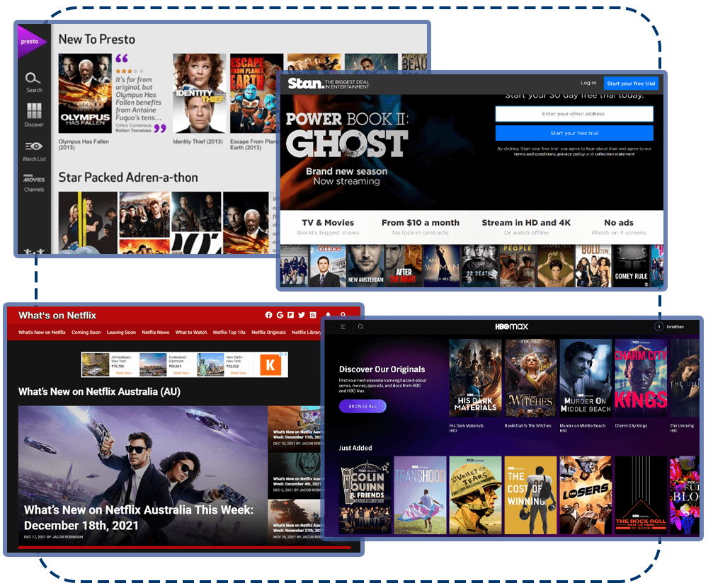Open the Transhood poster on HBO Max
The image size is (713, 588).
click(x=420, y=495)
